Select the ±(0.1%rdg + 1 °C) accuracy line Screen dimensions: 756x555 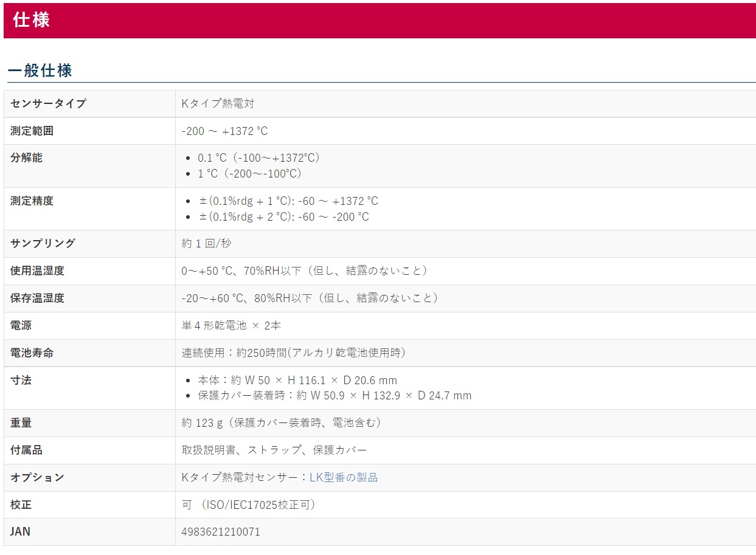point(288,201)
